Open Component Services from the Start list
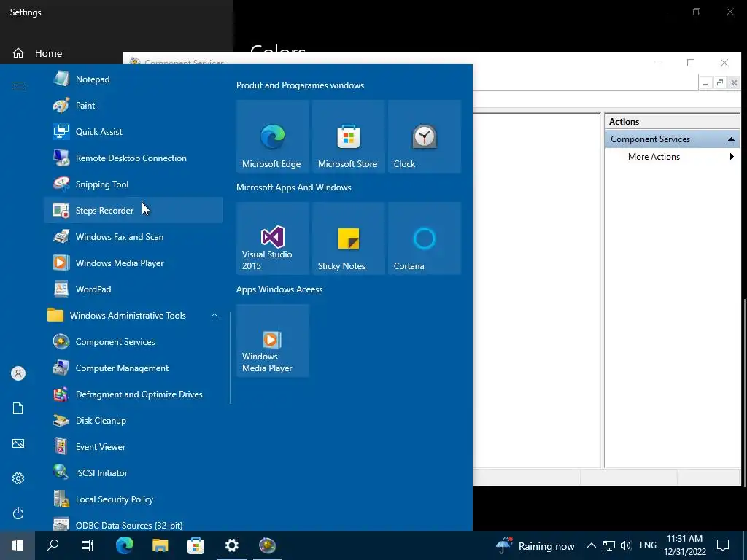747x560 pixels. click(x=133, y=341)
